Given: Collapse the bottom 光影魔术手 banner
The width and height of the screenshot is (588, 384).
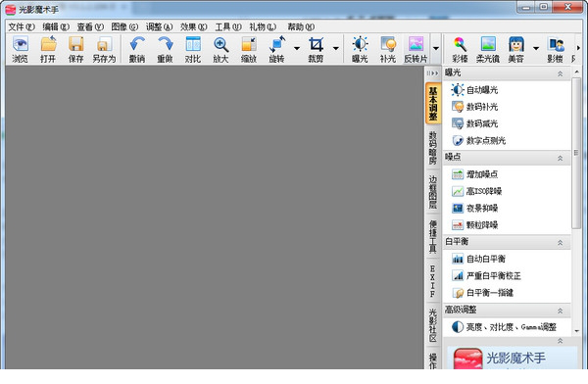Looking at the screenshot, I should pos(560,341).
